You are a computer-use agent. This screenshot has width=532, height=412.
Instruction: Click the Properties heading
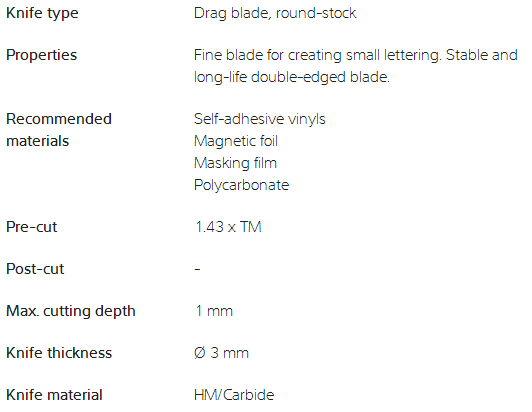(x=42, y=55)
